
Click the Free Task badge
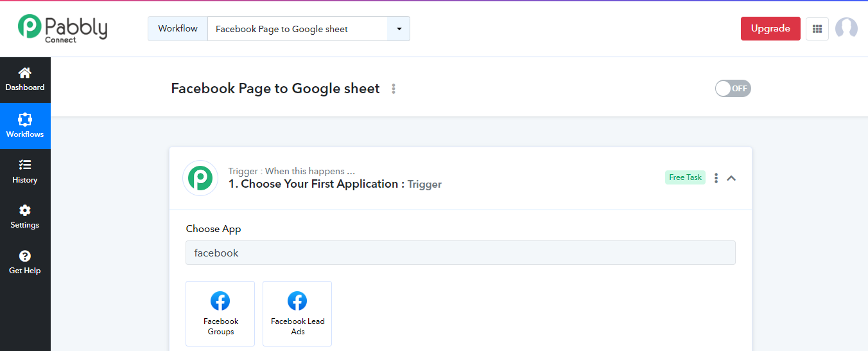[686, 177]
